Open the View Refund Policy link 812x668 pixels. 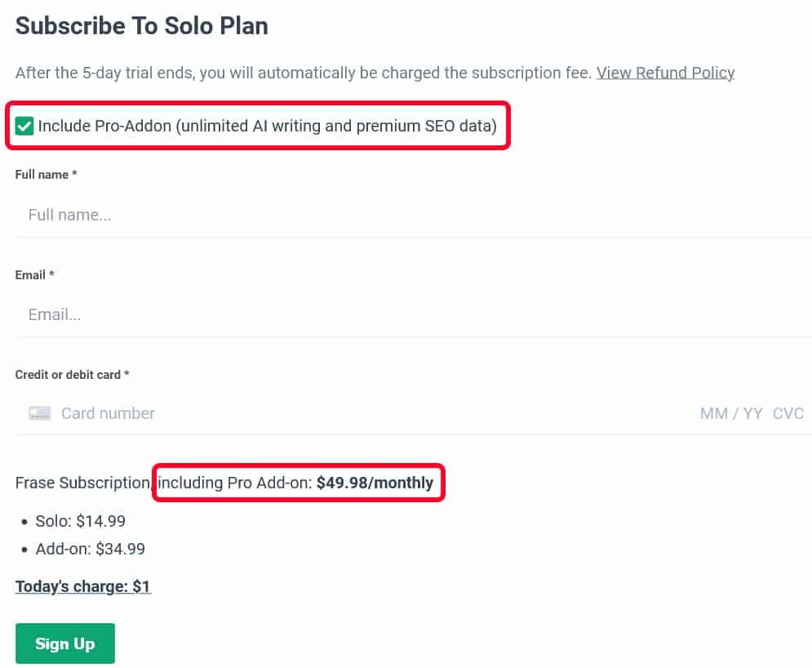665,73
